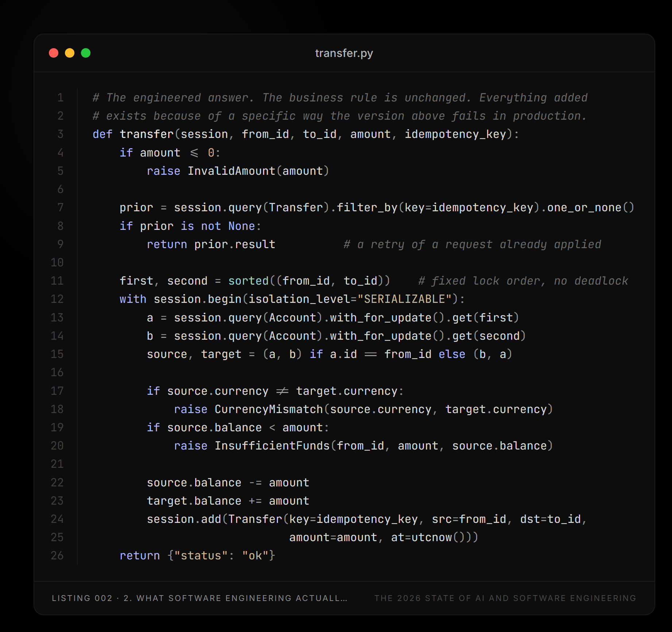The width and height of the screenshot is (672, 632).
Task: Click 'get(second)' on line 14
Action: [489, 336]
